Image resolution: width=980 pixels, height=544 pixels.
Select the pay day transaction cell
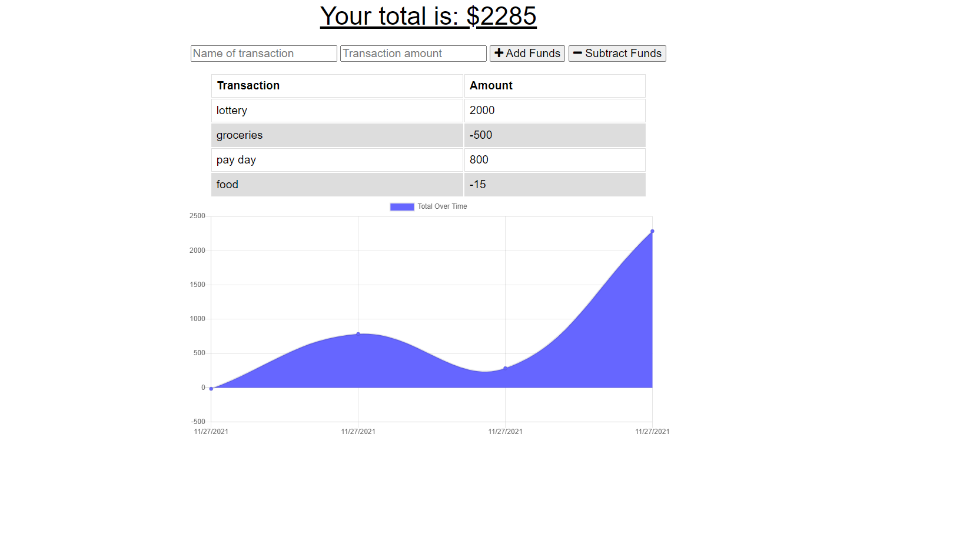tap(337, 160)
